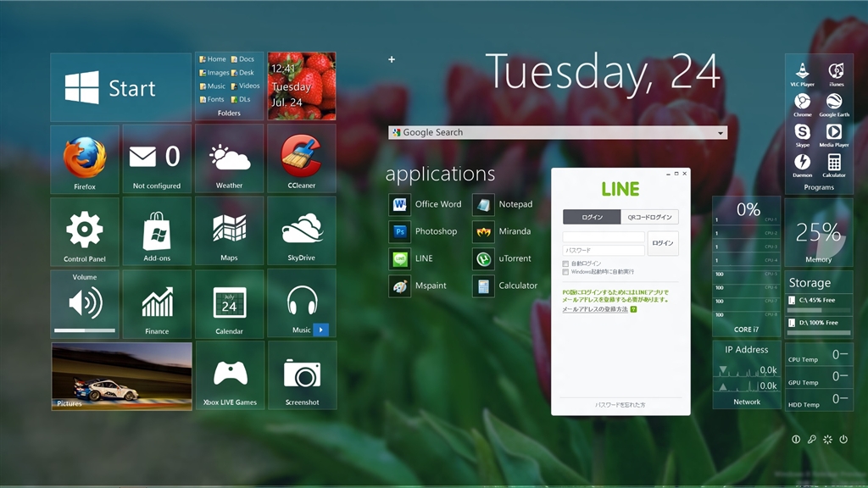Click the C:\ 45% Free storage bar
This screenshot has width=868, height=488.
819,310
